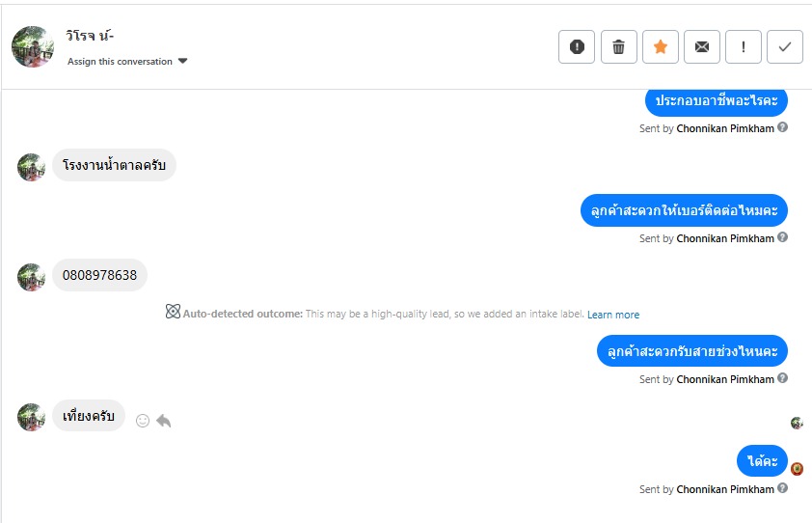Image resolution: width=812 pixels, height=523 pixels.
Task: Click help icon under ได้คะ message
Action: point(783,488)
